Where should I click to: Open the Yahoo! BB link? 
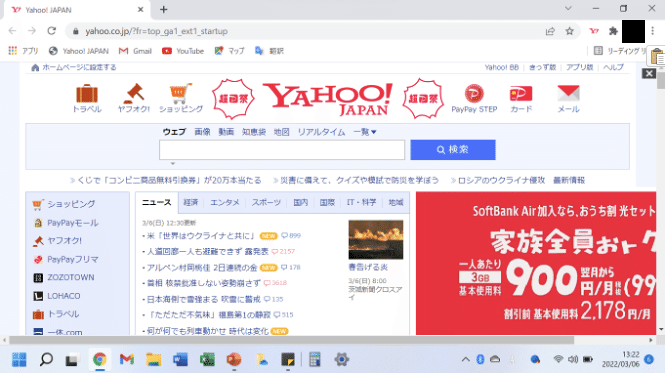click(x=502, y=67)
